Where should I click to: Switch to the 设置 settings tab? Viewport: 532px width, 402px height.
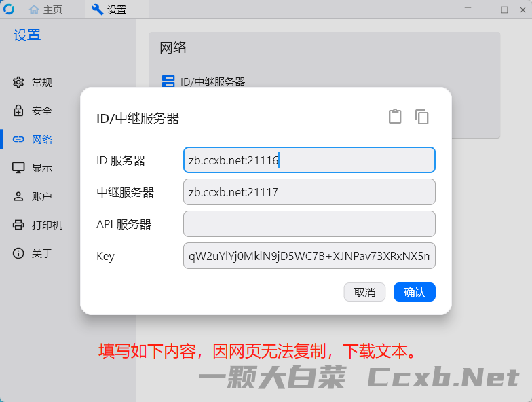pos(109,10)
